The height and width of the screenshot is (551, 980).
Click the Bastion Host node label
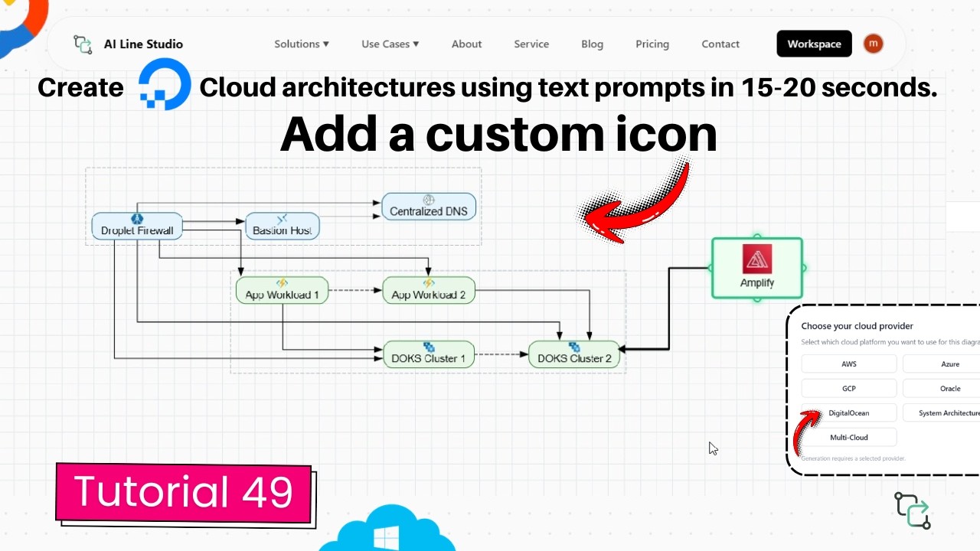pyautogui.click(x=283, y=230)
